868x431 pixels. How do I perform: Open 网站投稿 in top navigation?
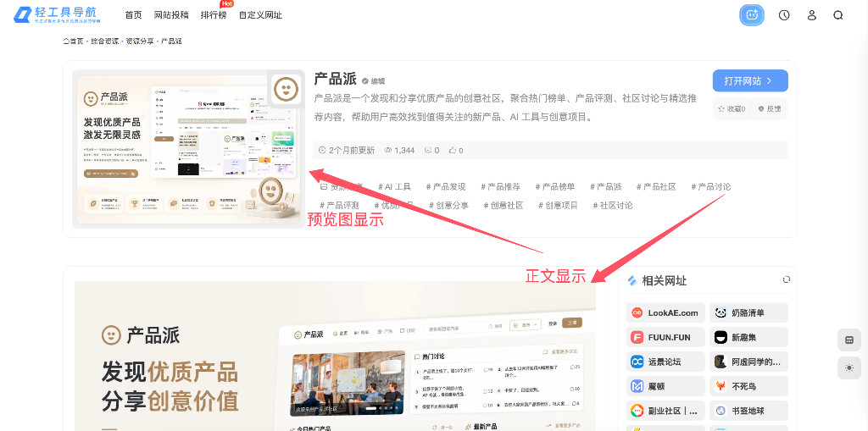coord(171,15)
